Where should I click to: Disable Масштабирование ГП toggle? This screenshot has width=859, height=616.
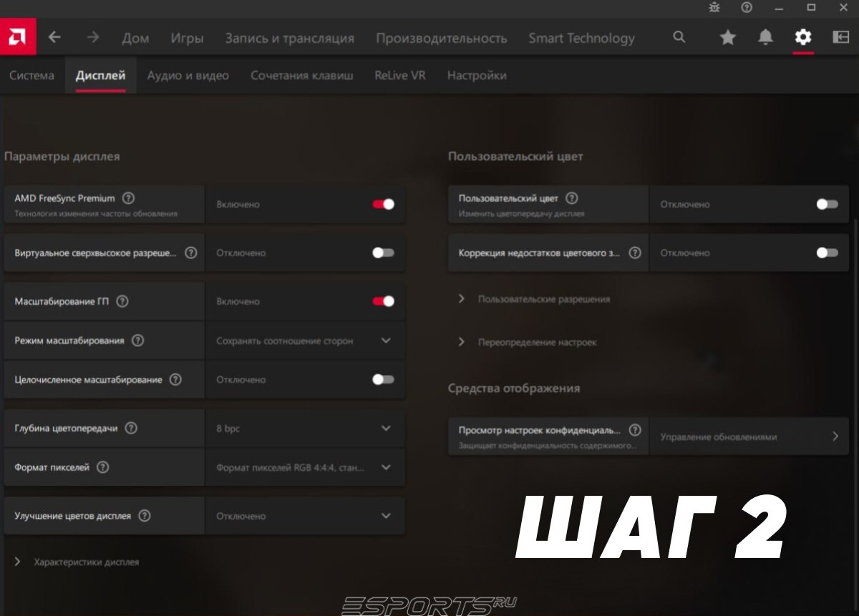pos(383,301)
